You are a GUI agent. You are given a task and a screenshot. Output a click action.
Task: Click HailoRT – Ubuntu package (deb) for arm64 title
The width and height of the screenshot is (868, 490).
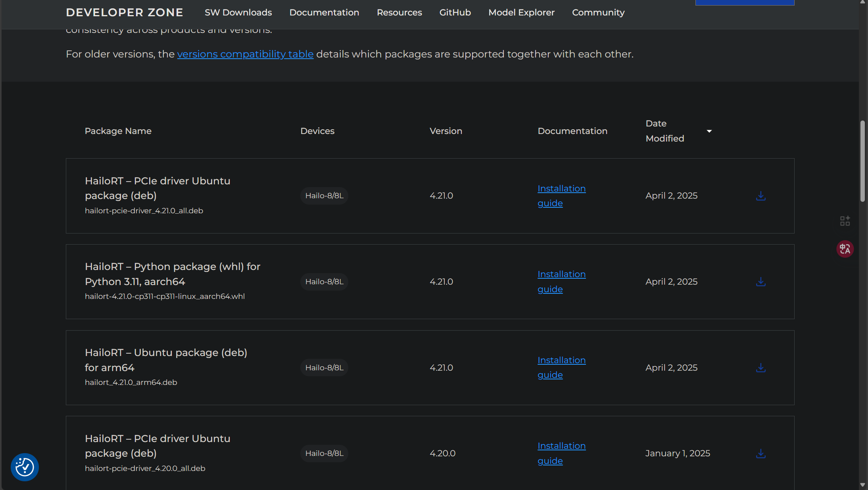(166, 360)
